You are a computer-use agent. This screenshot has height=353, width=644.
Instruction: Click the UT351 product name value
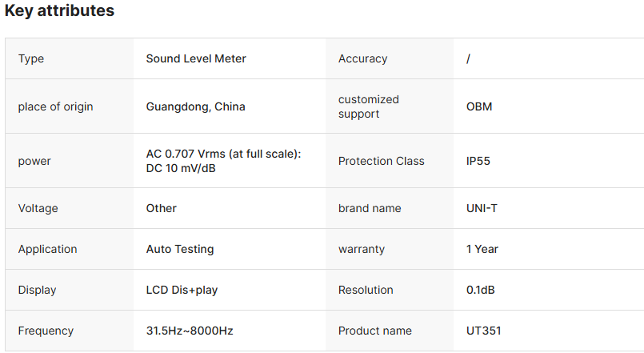pyautogui.click(x=483, y=331)
